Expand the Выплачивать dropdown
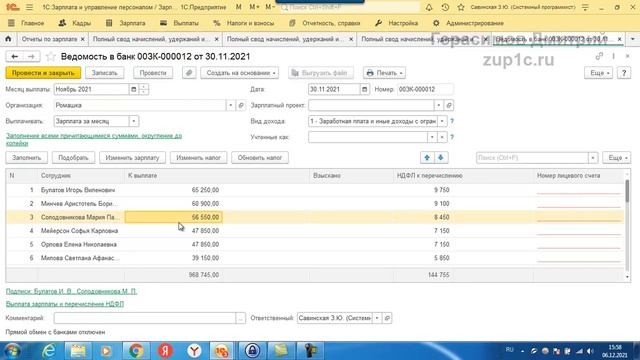The width and height of the screenshot is (640, 360). pyautogui.click(x=134, y=121)
